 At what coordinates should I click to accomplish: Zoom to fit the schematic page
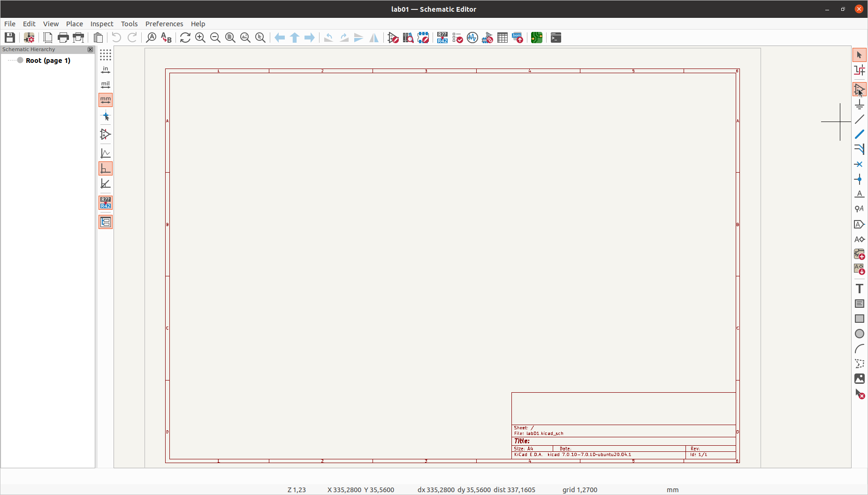pos(229,38)
